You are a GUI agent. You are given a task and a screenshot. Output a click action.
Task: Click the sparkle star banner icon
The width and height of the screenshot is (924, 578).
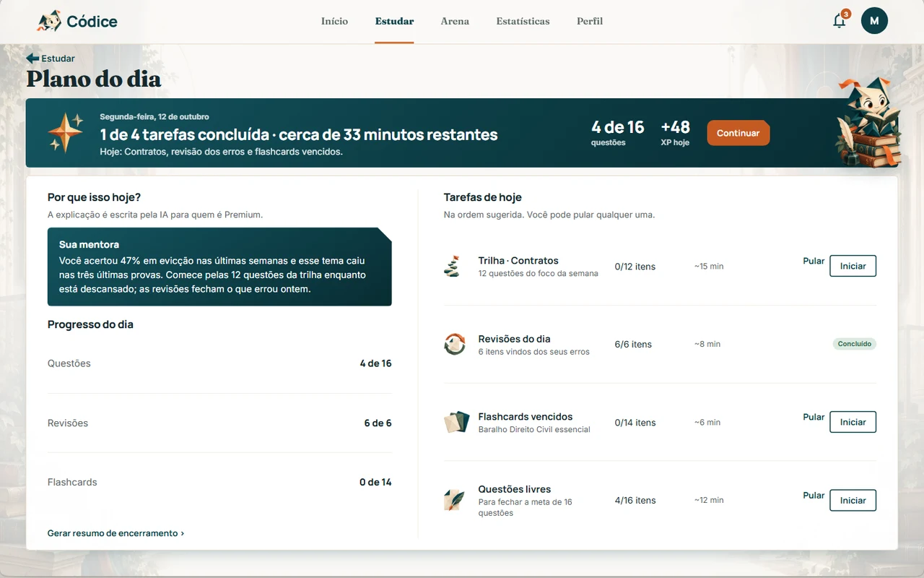[65, 133]
